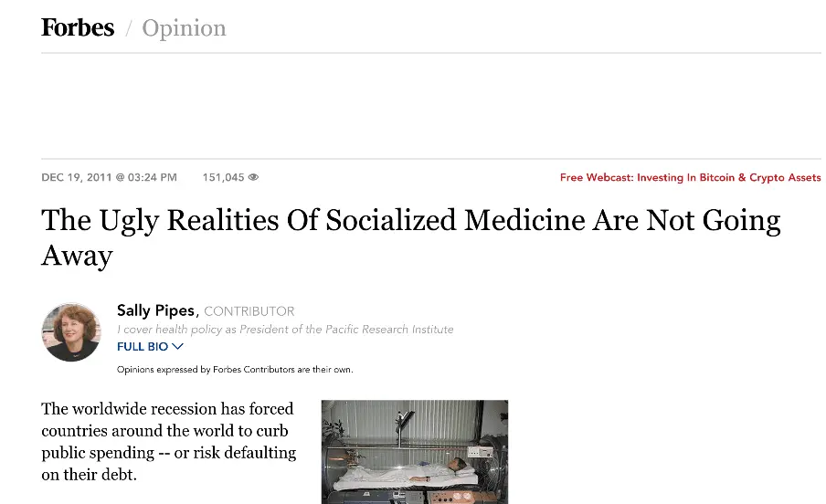Viewport: 826px width, 504px height.
Task: Click the Forbes logo
Action: 78,28
